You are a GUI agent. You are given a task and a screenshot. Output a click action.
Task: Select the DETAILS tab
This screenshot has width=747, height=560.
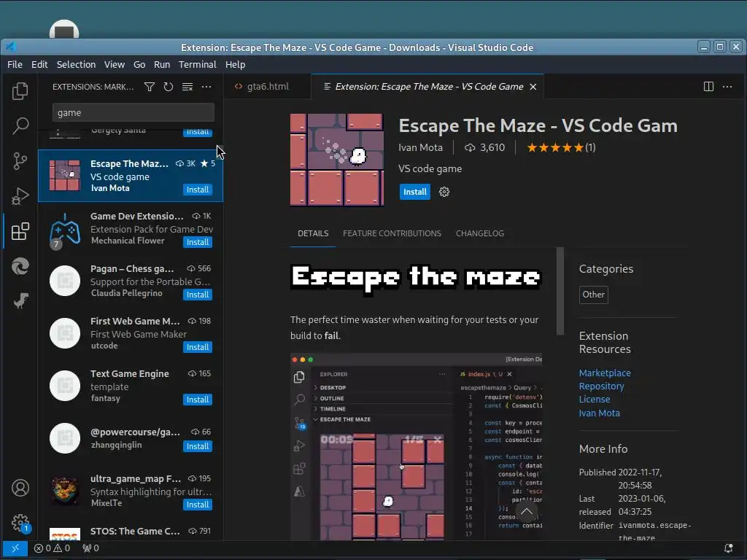click(x=313, y=233)
